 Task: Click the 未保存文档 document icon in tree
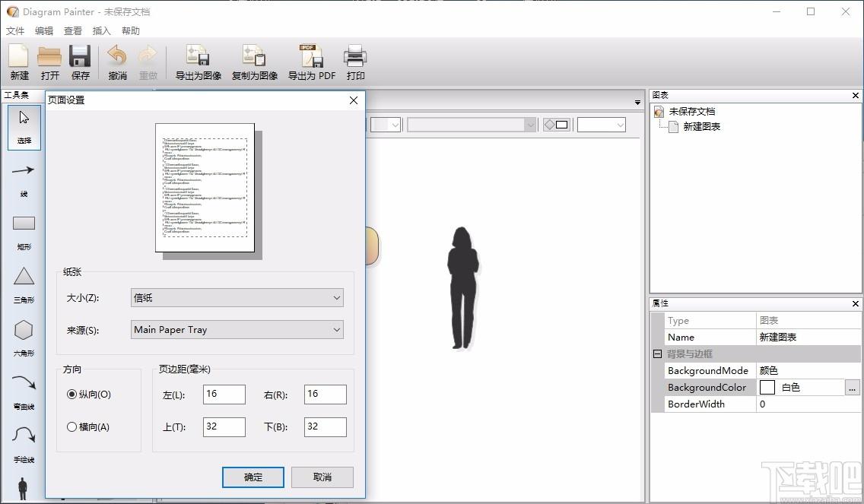click(x=659, y=112)
